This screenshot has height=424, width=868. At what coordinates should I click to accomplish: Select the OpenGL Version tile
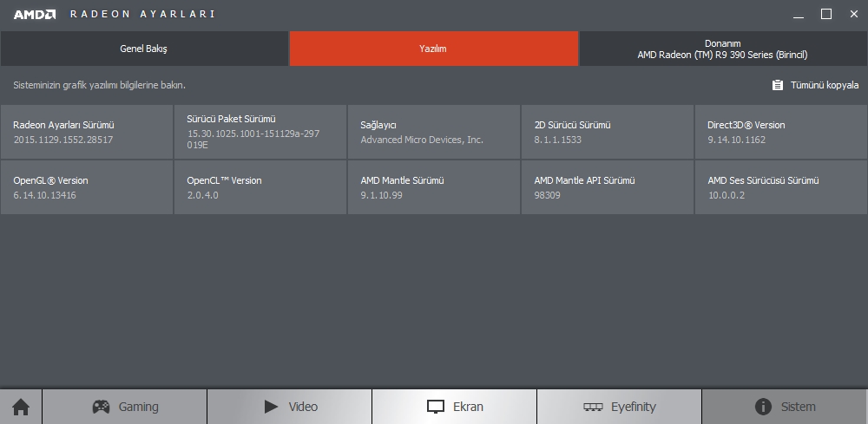pyautogui.click(x=87, y=187)
